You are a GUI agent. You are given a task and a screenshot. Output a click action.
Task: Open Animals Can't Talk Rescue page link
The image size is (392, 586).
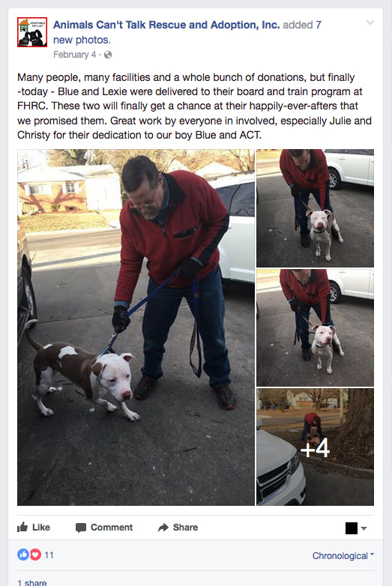tap(166, 25)
